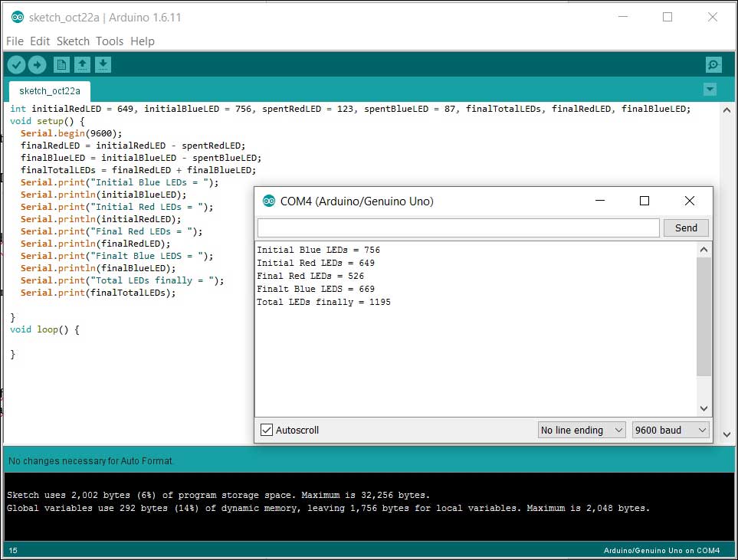Image resolution: width=738 pixels, height=560 pixels.
Task: Toggle the Autoscroll checkbox
Action: pyautogui.click(x=267, y=430)
